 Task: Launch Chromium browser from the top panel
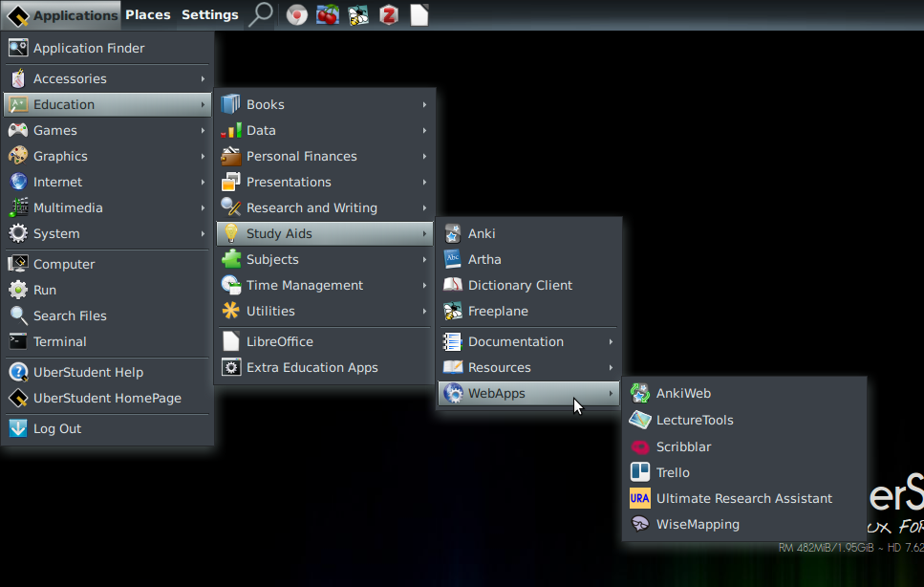[x=297, y=14]
